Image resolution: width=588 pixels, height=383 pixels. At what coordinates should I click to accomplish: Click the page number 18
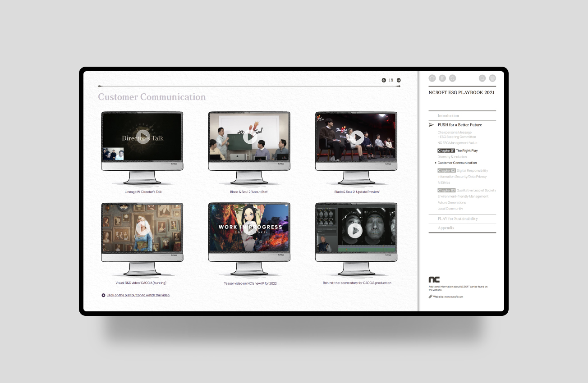click(391, 80)
